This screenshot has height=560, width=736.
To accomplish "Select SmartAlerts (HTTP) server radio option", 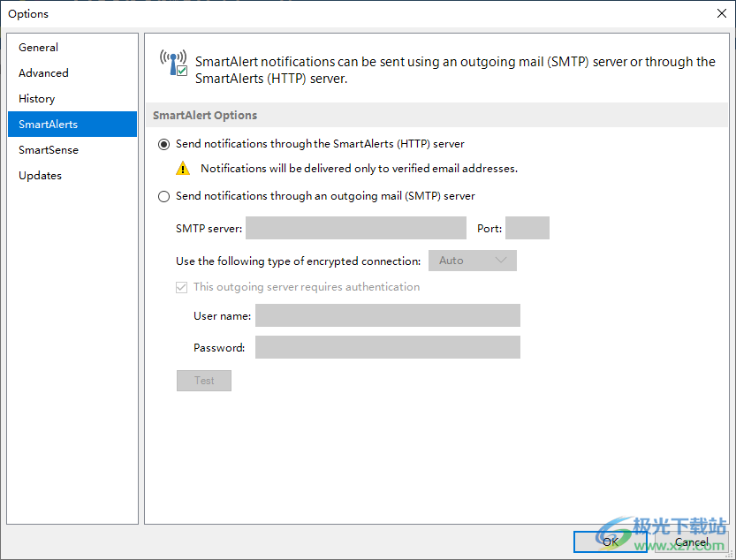I will coord(163,144).
